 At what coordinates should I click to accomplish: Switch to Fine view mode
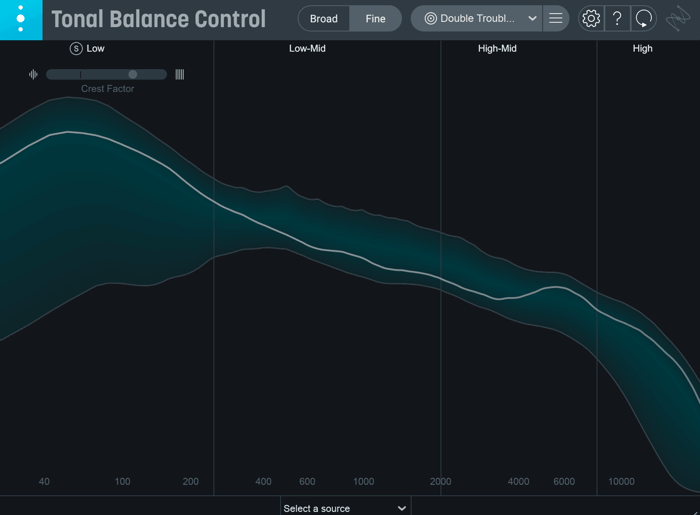(x=375, y=19)
